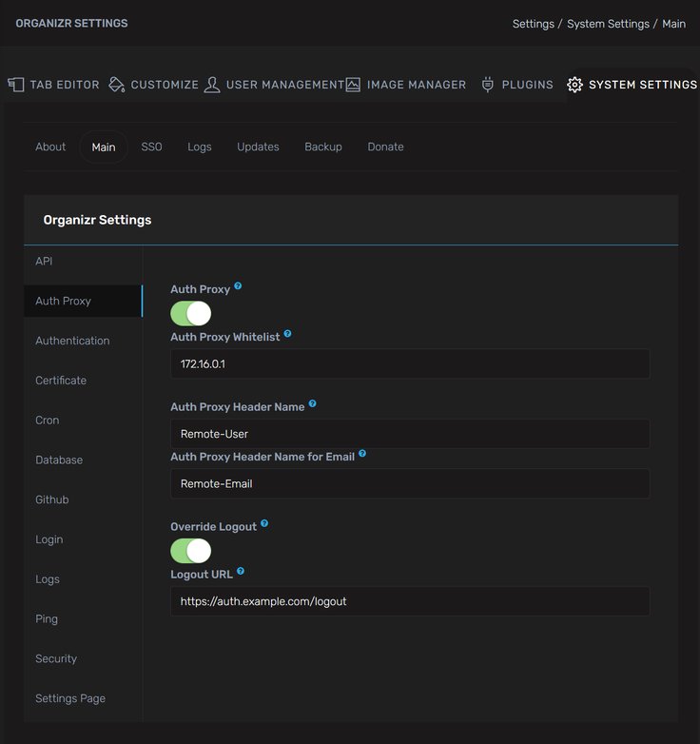Click the System Settings gear icon
The image size is (700, 744).
[x=574, y=85]
